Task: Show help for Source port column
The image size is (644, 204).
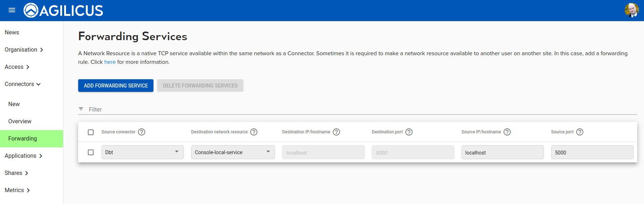Action: pos(580,132)
